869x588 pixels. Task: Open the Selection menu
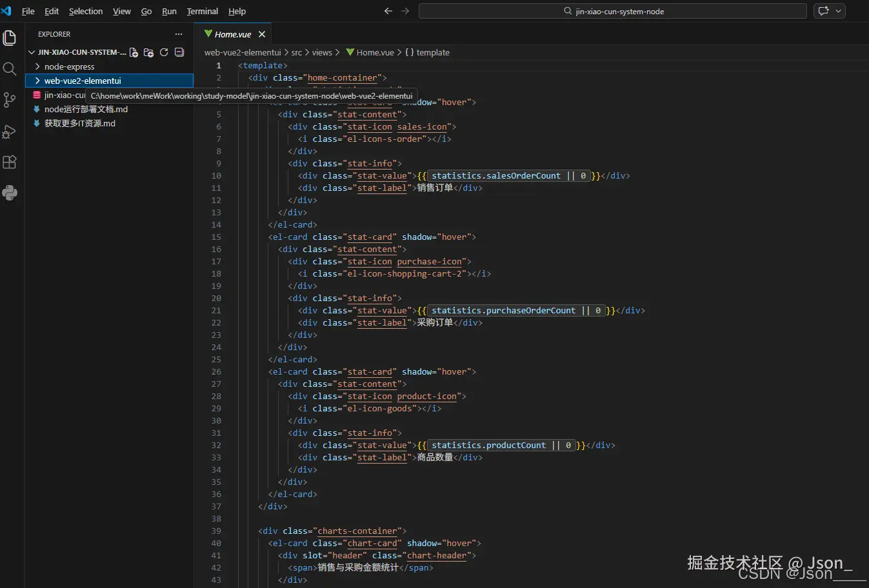tap(85, 11)
